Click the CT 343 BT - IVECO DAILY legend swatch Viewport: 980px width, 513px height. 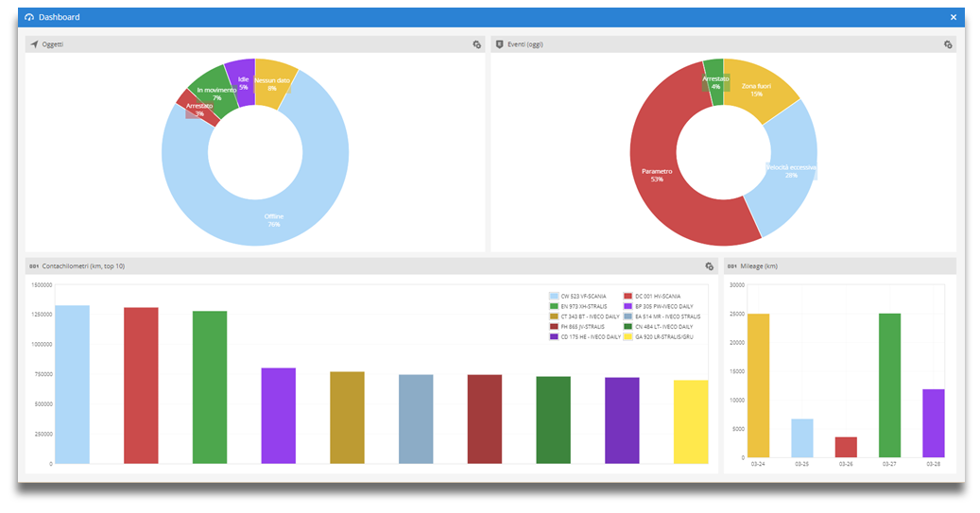click(x=554, y=316)
